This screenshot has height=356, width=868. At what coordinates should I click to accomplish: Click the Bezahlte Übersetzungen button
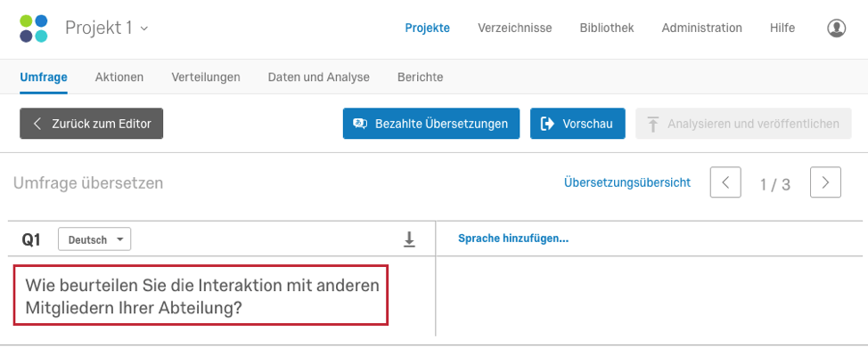(431, 124)
